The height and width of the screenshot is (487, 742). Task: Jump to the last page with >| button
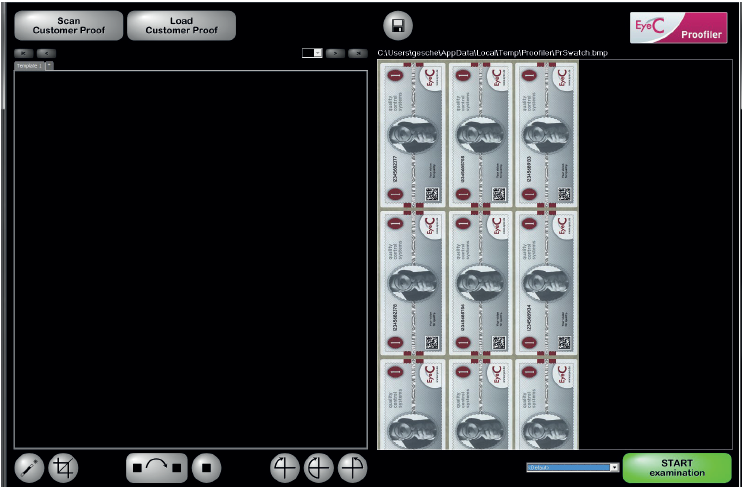[x=358, y=53]
